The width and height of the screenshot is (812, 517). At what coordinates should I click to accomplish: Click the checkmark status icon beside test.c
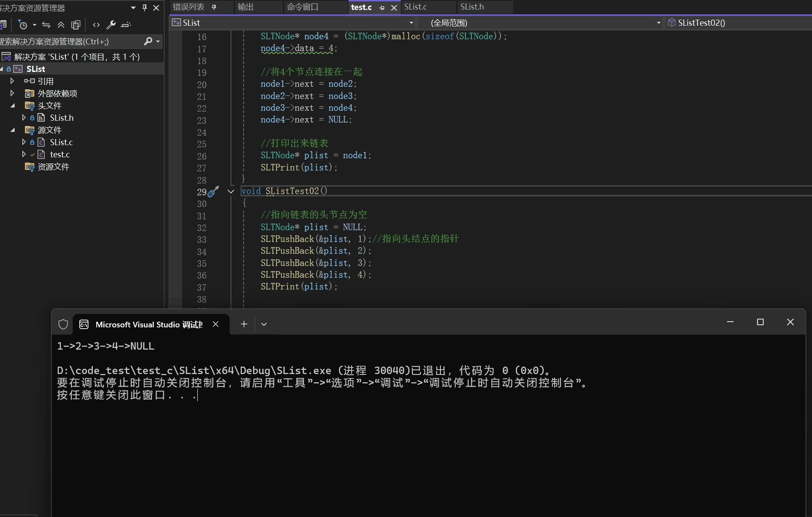coord(32,154)
